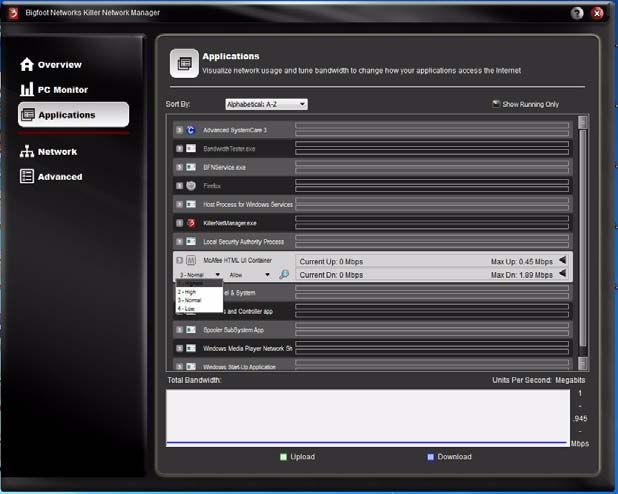The image size is (618, 494).
Task: Click the Local Security Authority icon
Action: point(191,242)
